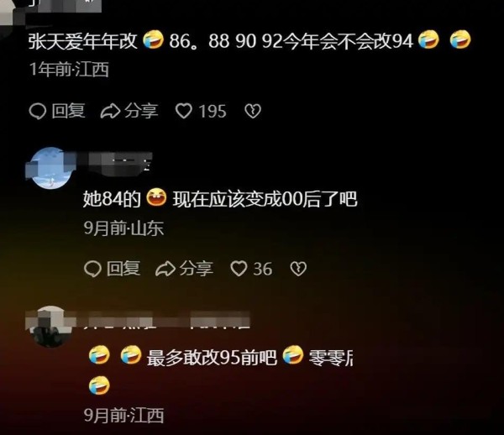This screenshot has height=435, width=504.
Task: Click the comment text 最多敢改95前吧
Action: pos(212,357)
